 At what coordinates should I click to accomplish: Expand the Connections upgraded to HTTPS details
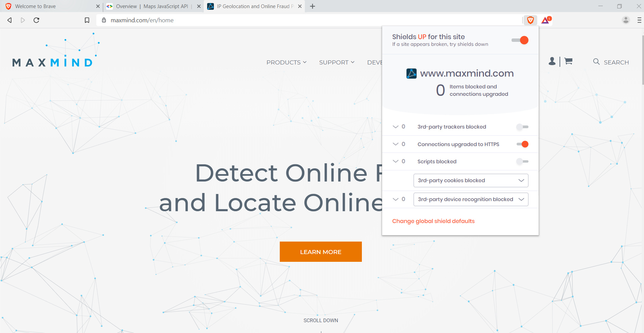396,144
